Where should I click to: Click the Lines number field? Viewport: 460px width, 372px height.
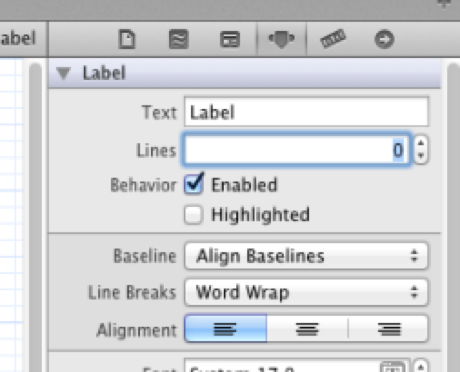pyautogui.click(x=297, y=150)
